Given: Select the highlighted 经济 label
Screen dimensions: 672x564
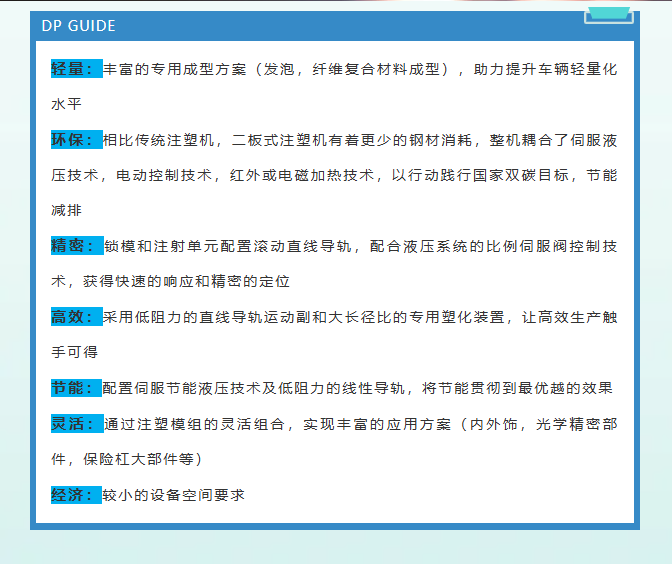Looking at the screenshot, I should [x=76, y=495].
